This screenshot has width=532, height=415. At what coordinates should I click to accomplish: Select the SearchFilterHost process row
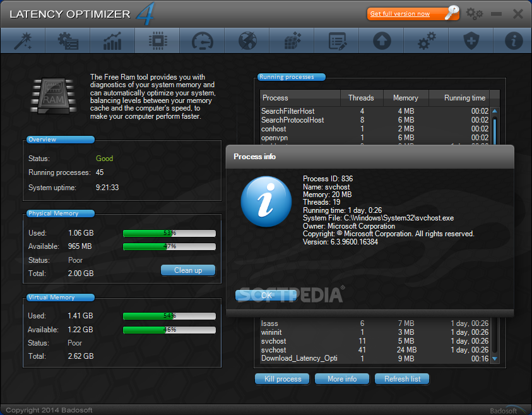click(x=375, y=111)
